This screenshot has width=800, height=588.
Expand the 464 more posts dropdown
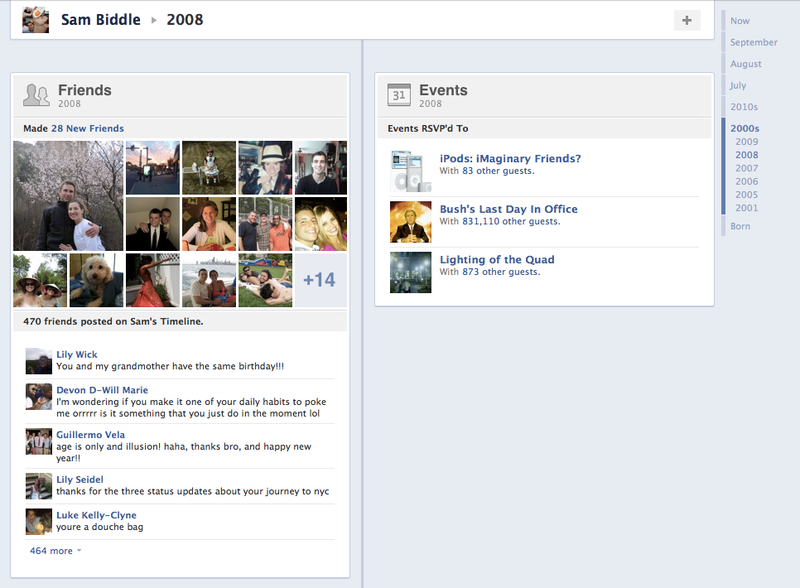point(56,551)
